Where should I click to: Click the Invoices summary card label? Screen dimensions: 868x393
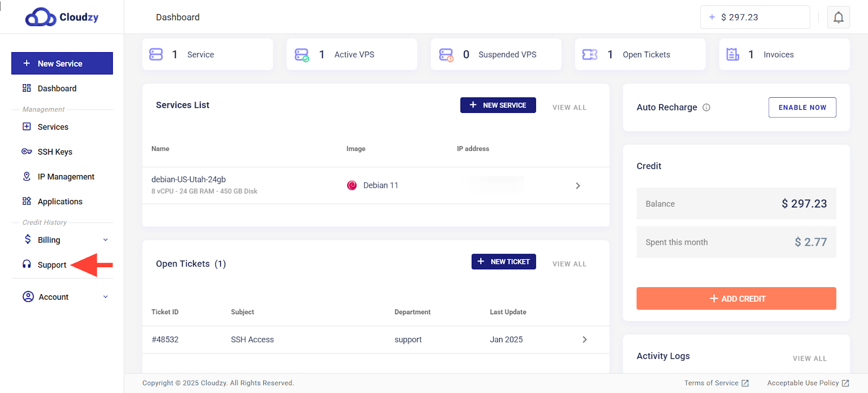point(778,55)
